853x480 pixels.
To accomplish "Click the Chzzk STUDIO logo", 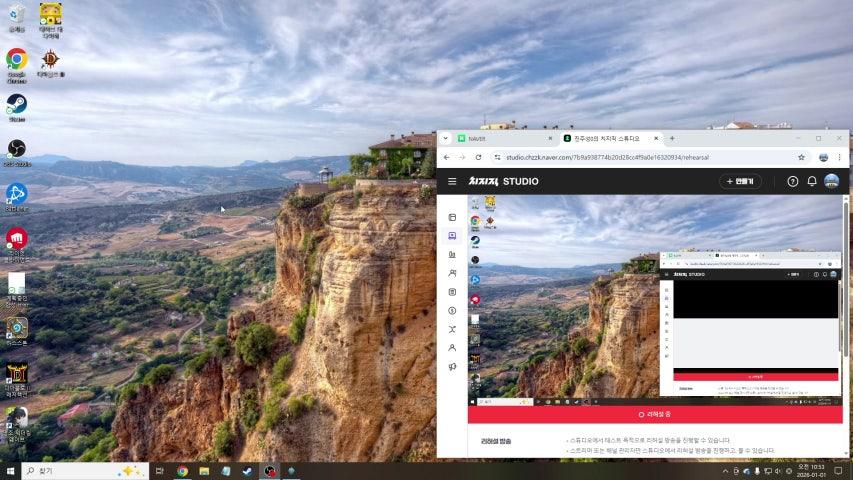I will click(504, 181).
